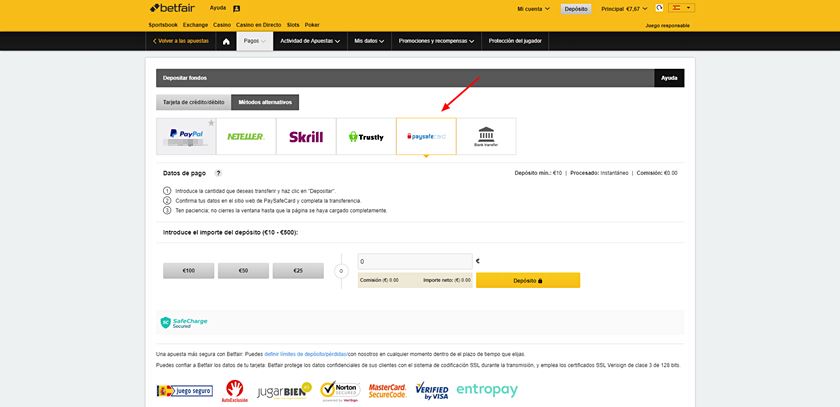Choose Skrill as the deposit method
840x407 pixels.
point(306,137)
